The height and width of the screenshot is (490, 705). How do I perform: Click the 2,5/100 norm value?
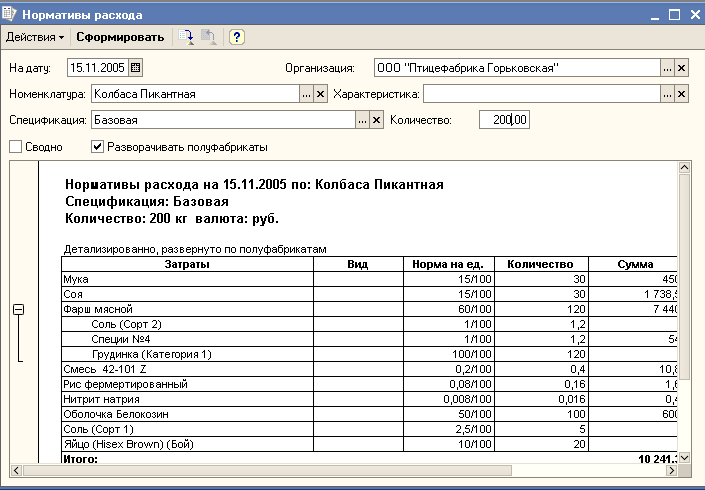click(473, 429)
